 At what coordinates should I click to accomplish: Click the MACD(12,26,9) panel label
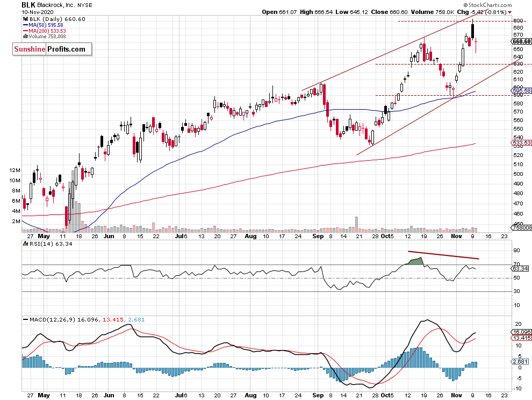click(x=53, y=319)
